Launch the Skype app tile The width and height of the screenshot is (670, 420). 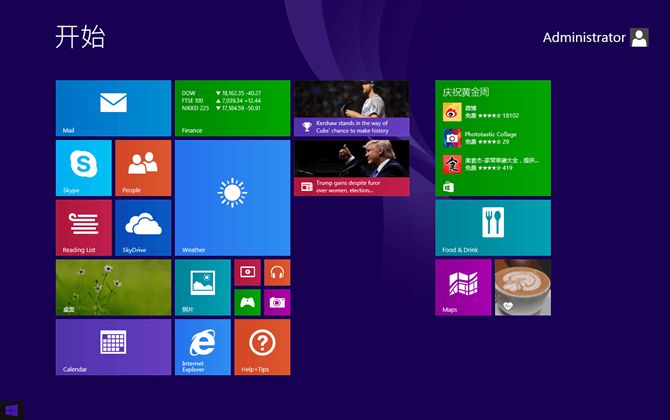pyautogui.click(x=83, y=167)
